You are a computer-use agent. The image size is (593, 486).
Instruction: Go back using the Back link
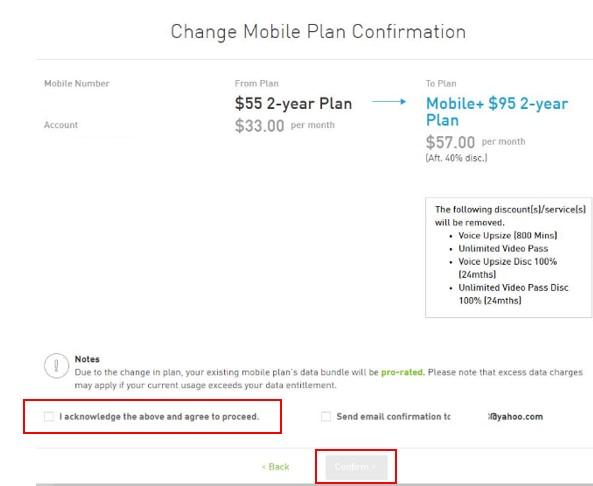pos(275,467)
